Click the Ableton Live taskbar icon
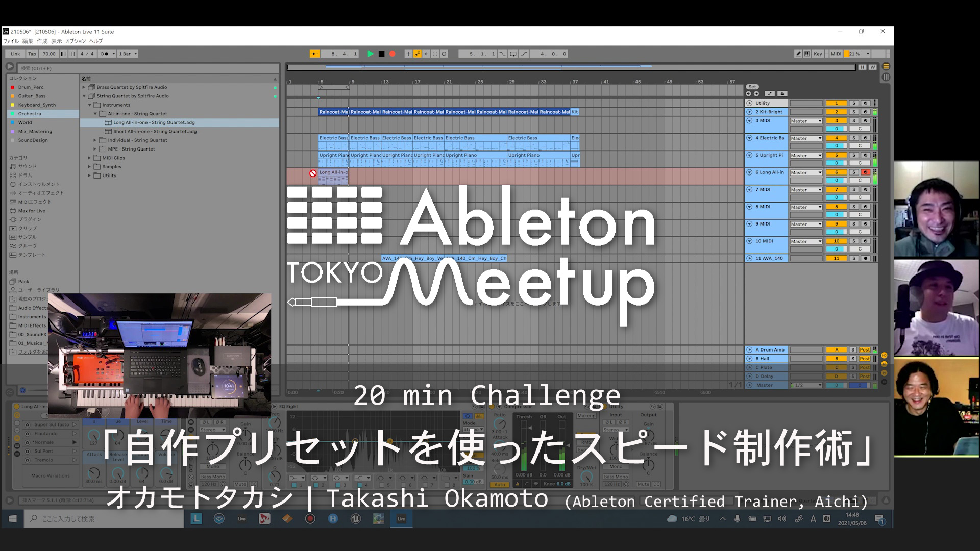 pyautogui.click(x=401, y=519)
